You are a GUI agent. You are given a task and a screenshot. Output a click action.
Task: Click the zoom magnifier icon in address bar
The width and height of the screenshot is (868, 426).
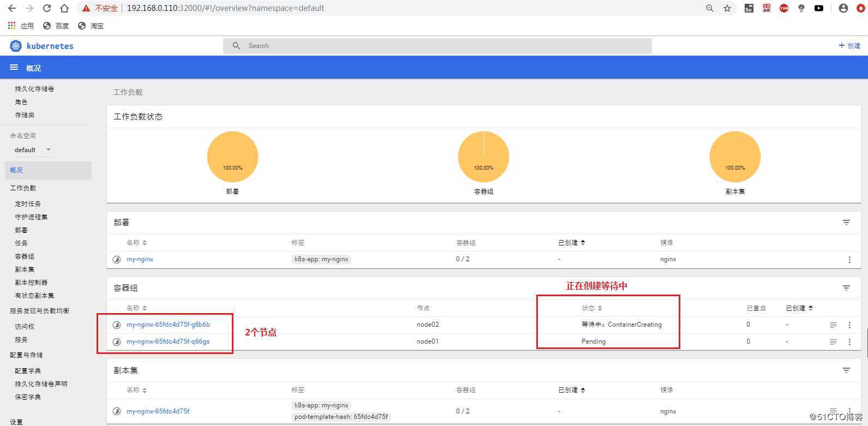(x=709, y=8)
